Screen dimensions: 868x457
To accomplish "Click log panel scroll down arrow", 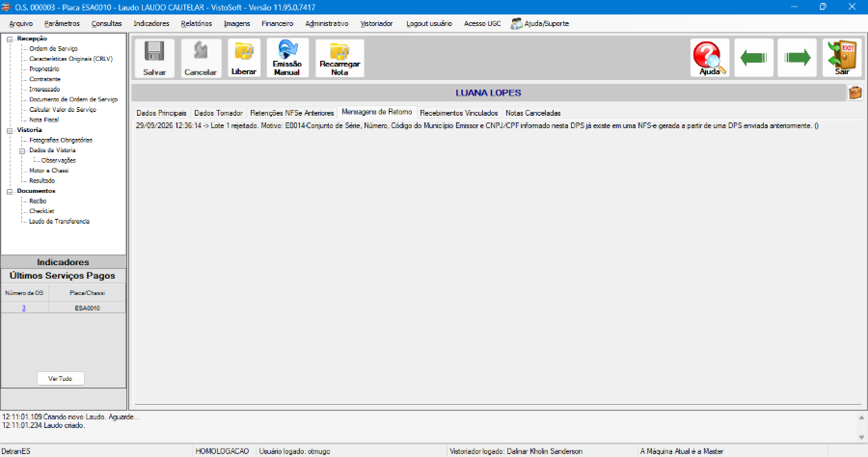I will (x=861, y=437).
